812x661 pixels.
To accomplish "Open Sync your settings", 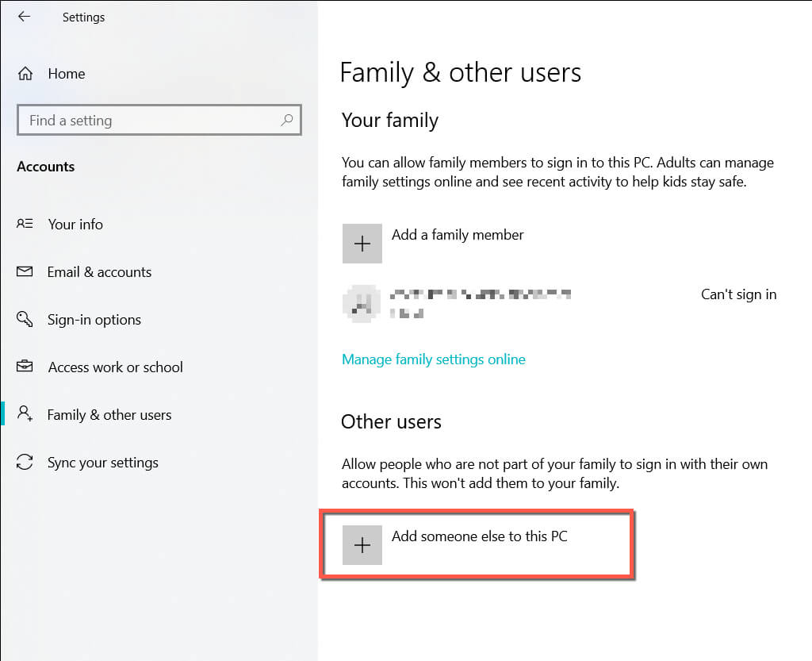I will [x=102, y=463].
